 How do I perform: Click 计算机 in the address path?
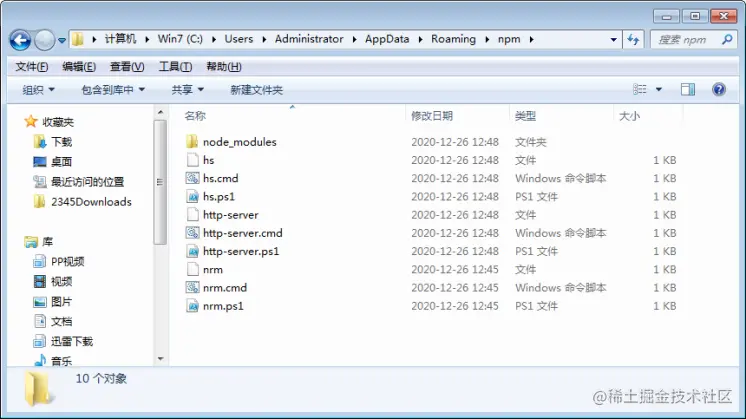(120, 39)
